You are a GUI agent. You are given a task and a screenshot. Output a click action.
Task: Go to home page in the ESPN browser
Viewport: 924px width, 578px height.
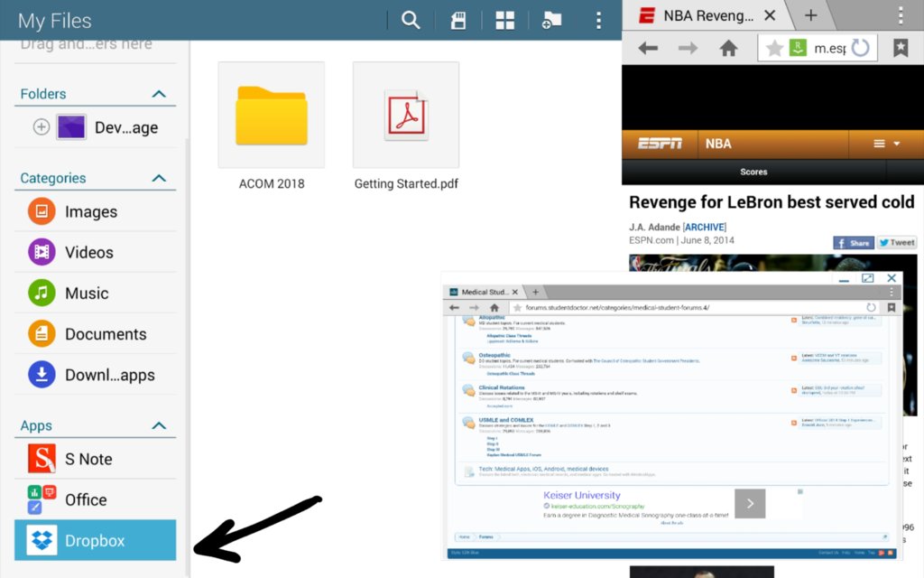pyautogui.click(x=728, y=48)
